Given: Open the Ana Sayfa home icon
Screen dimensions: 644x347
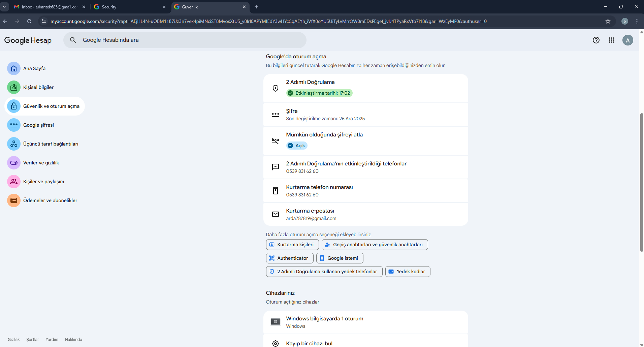Looking at the screenshot, I should coord(14,68).
